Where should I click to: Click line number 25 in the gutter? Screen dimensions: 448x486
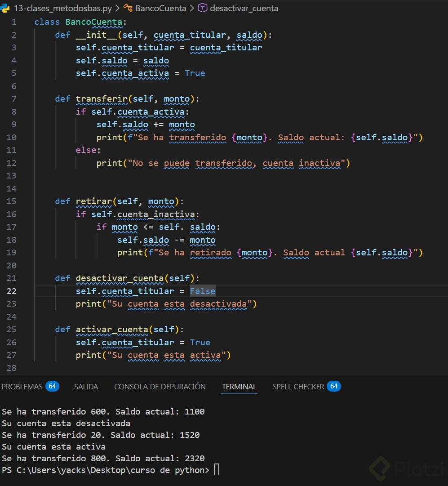(12, 330)
